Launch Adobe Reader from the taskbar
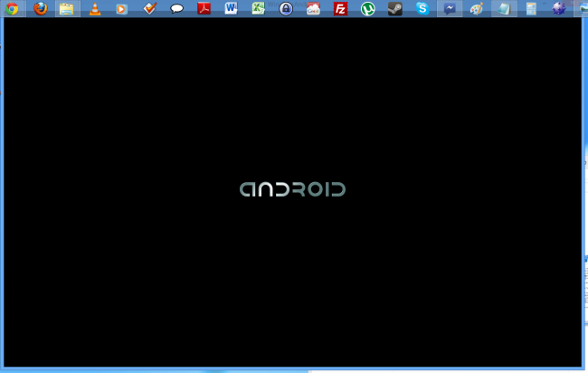 (204, 8)
